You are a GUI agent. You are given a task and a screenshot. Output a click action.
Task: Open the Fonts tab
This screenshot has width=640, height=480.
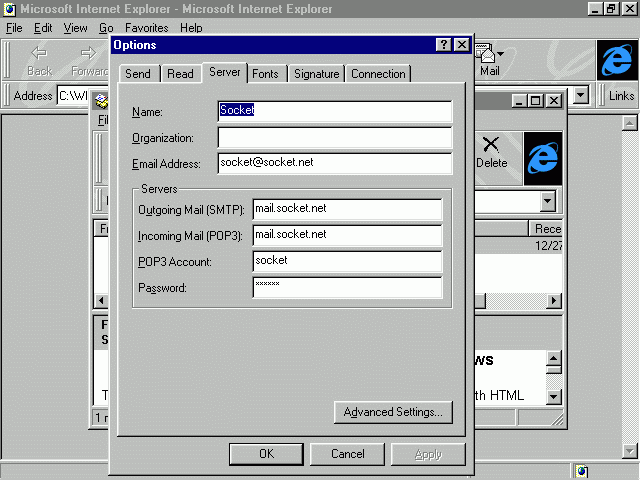click(x=265, y=74)
